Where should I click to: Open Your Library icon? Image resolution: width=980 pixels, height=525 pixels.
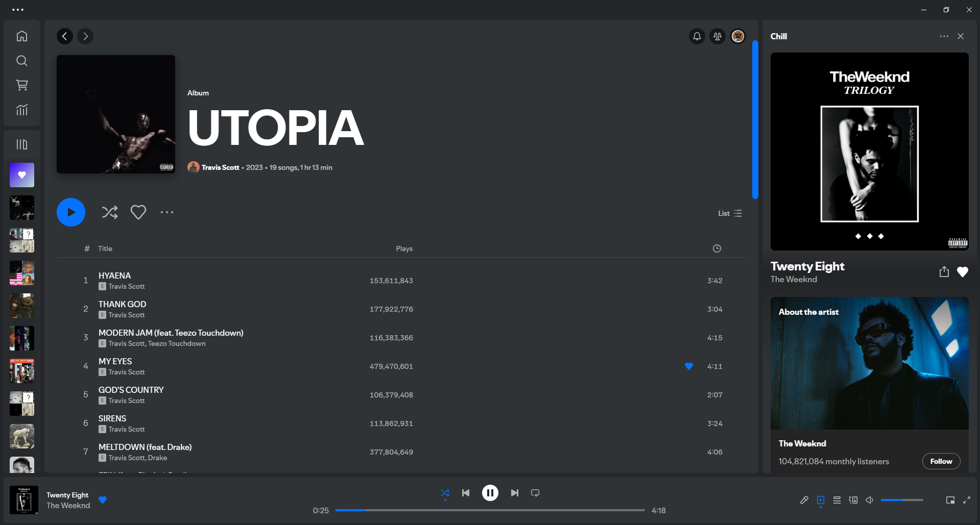pos(22,144)
